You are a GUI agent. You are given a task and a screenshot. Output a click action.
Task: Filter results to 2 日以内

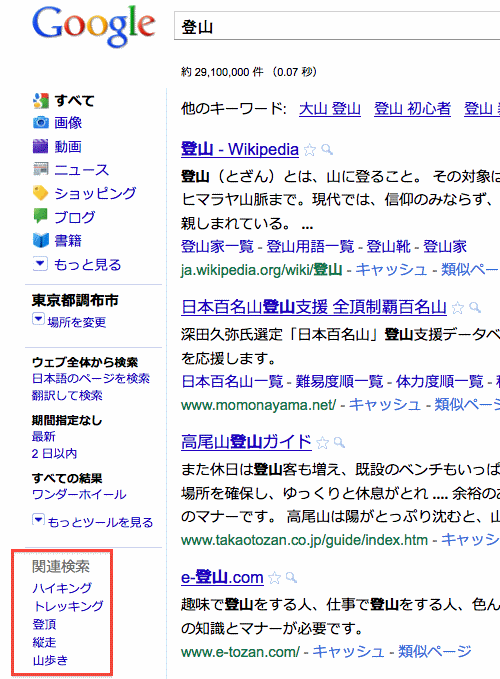(55, 453)
